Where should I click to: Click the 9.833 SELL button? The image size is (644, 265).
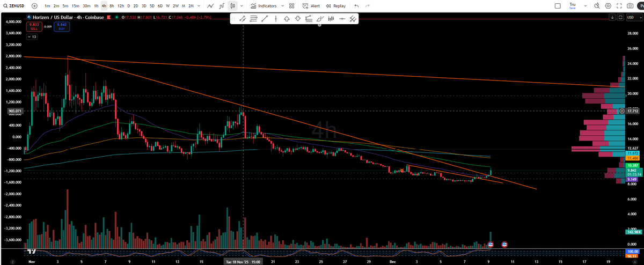point(34,27)
